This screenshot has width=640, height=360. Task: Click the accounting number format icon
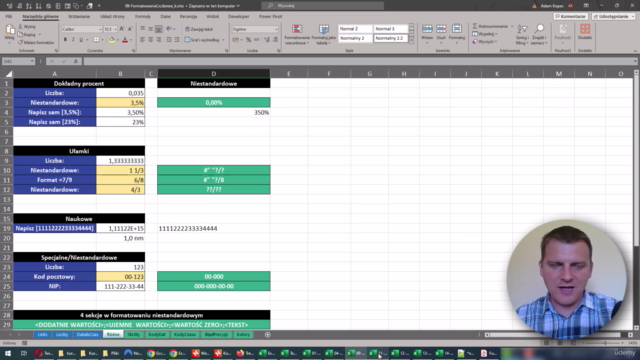[236, 40]
